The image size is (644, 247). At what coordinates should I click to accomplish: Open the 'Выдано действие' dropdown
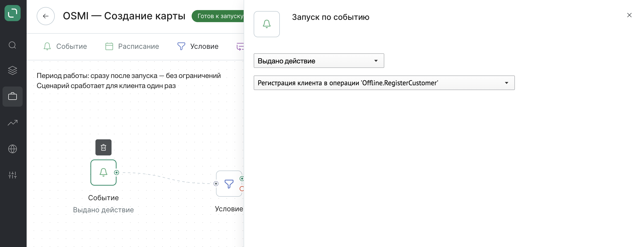[x=319, y=61]
